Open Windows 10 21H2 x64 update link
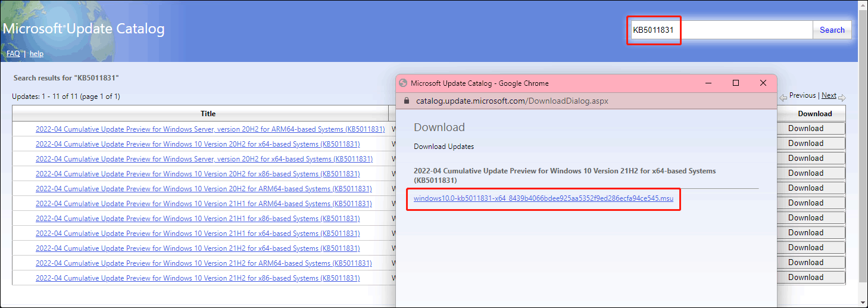The image size is (868, 308). tap(198, 248)
